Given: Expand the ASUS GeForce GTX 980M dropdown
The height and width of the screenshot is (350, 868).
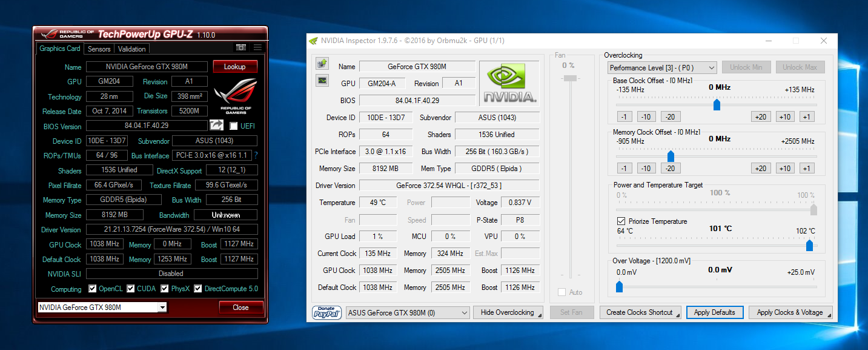Looking at the screenshot, I should pos(407,312).
